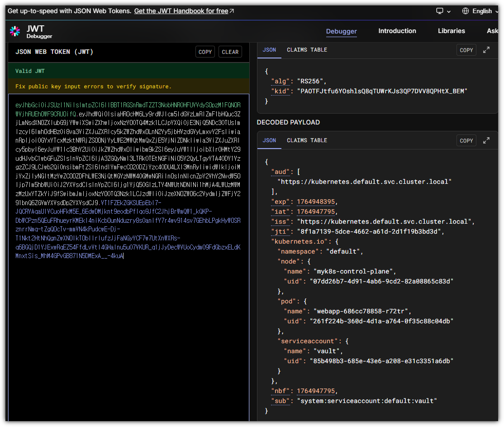Click the pod uid 261f224b-360d-4d1a-a764-0f35c88c04db
Image resolution: width=504 pixels, height=427 pixels.
[381, 321]
